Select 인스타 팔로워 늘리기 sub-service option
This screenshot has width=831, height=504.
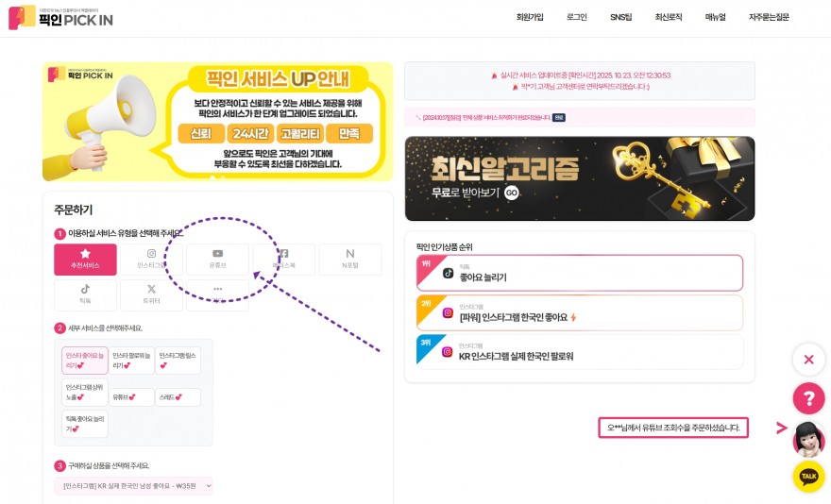pos(131,361)
